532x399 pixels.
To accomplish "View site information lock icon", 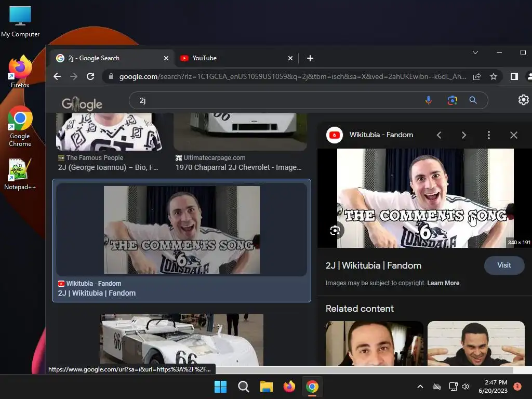I will [x=111, y=77].
